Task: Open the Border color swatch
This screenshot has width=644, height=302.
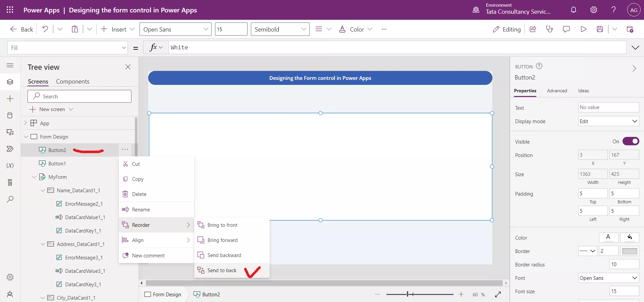Action: 630,251
